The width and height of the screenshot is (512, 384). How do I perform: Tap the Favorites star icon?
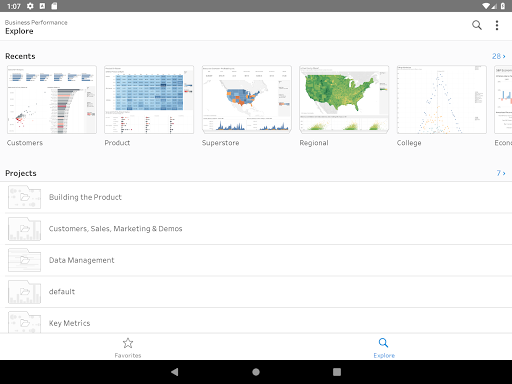point(128,343)
